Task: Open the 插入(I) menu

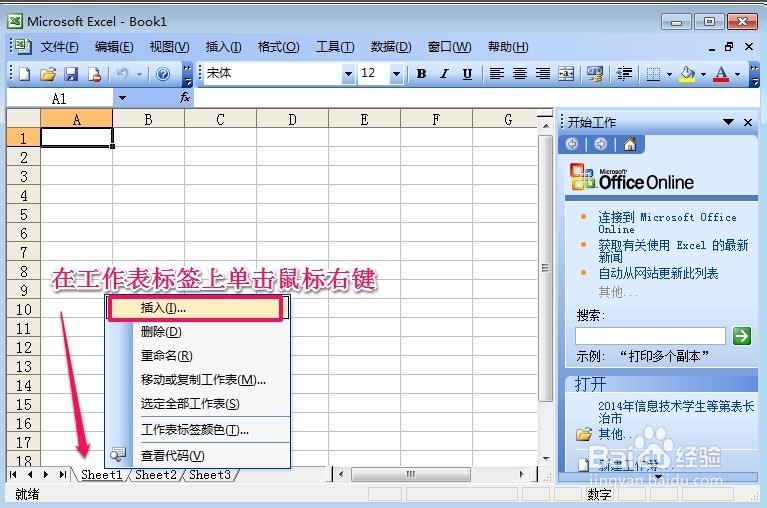Action: point(223,47)
